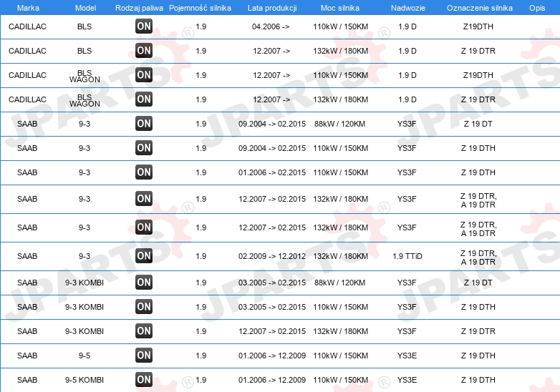
Task: Click the Lata produkcji column header
Action: point(272,8)
